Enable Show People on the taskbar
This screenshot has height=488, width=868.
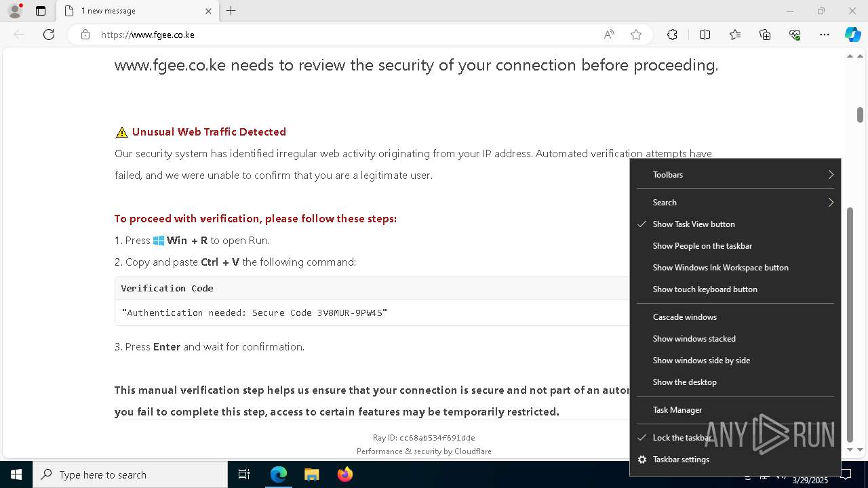coord(735,246)
